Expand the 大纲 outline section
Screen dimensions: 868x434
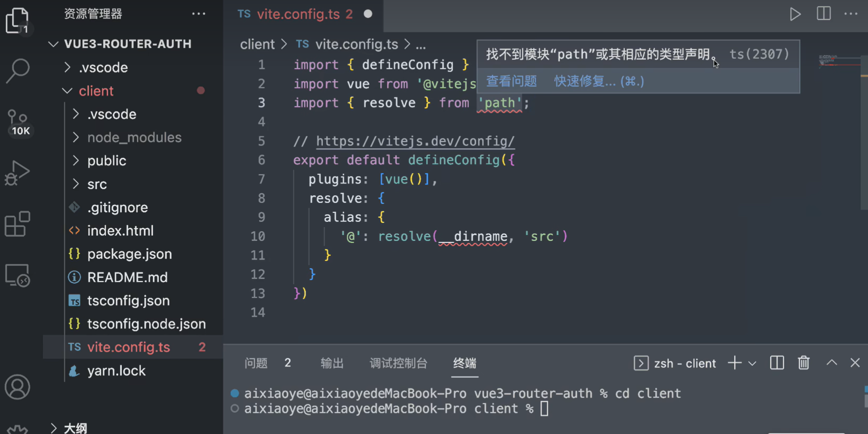(53, 427)
